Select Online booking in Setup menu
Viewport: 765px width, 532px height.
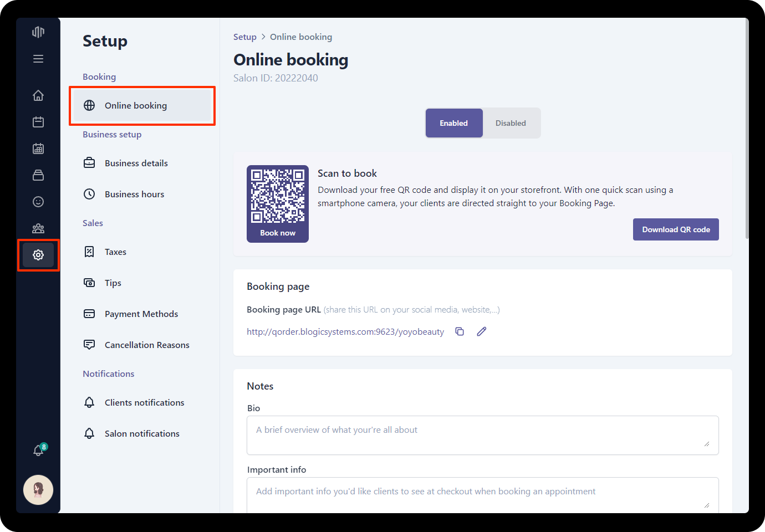click(136, 105)
